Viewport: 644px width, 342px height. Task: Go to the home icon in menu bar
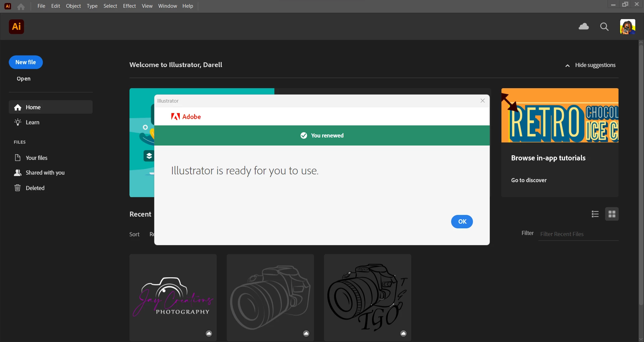pos(21,6)
